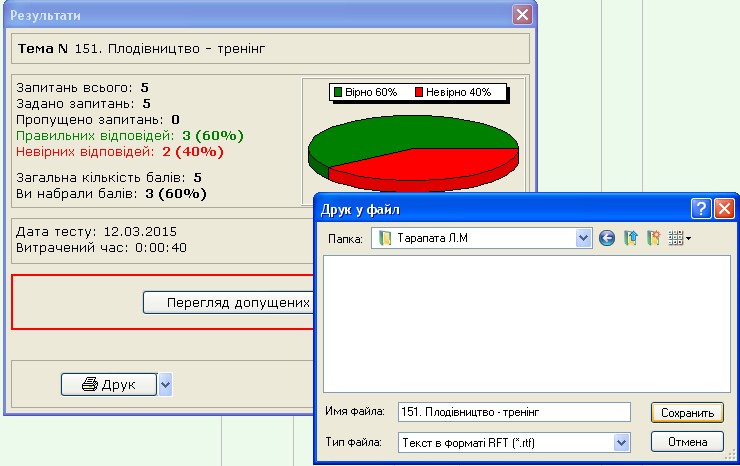Go back to the last visited folder
Image resolution: width=740 pixels, height=466 pixels.
pos(606,238)
